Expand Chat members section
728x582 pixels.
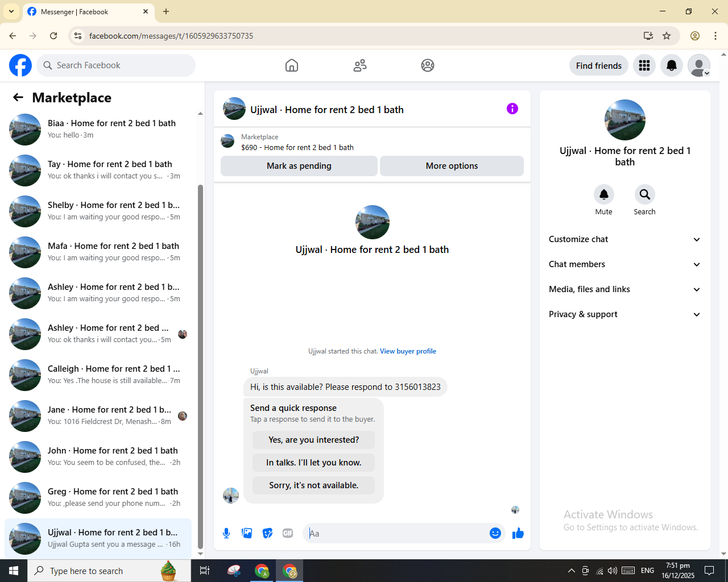click(x=625, y=264)
